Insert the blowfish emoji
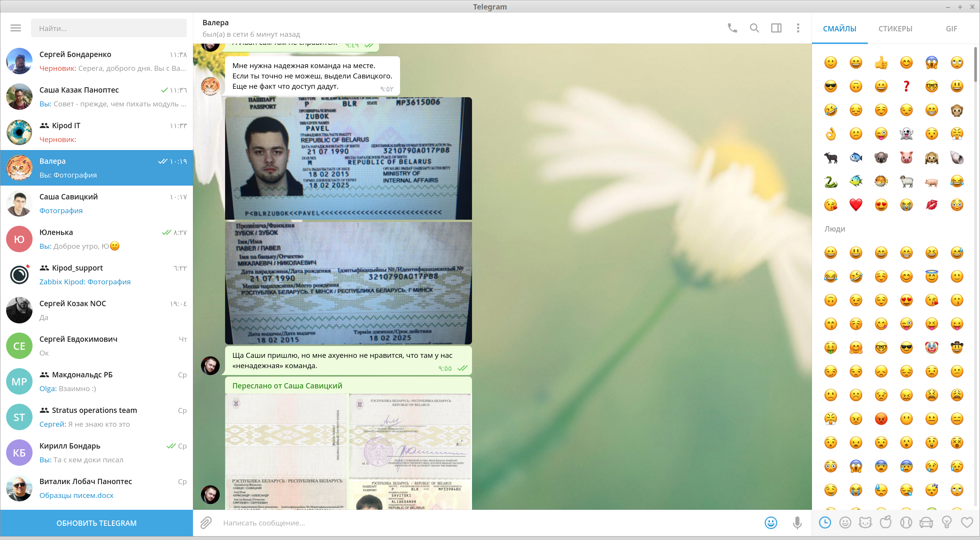Image resolution: width=980 pixels, height=540 pixels. tap(881, 181)
